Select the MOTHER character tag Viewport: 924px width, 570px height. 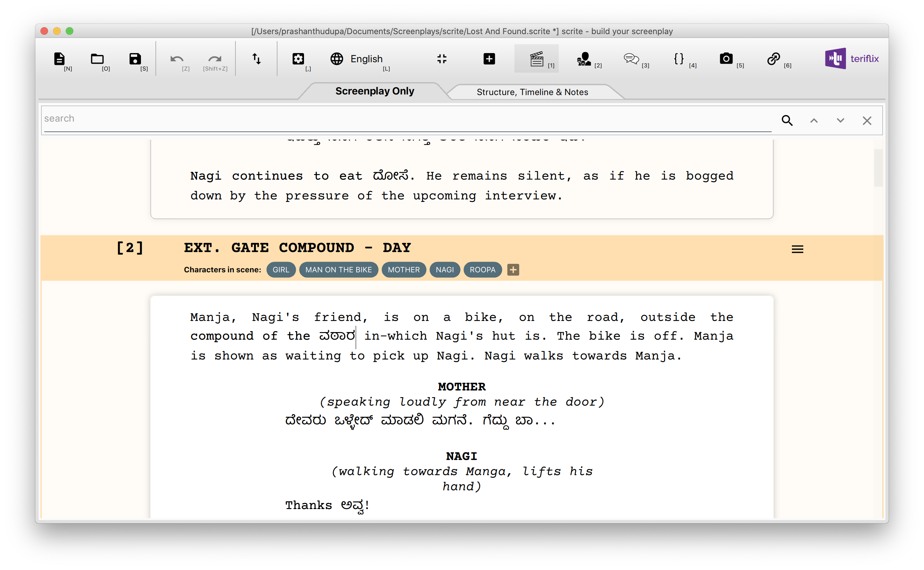click(404, 270)
